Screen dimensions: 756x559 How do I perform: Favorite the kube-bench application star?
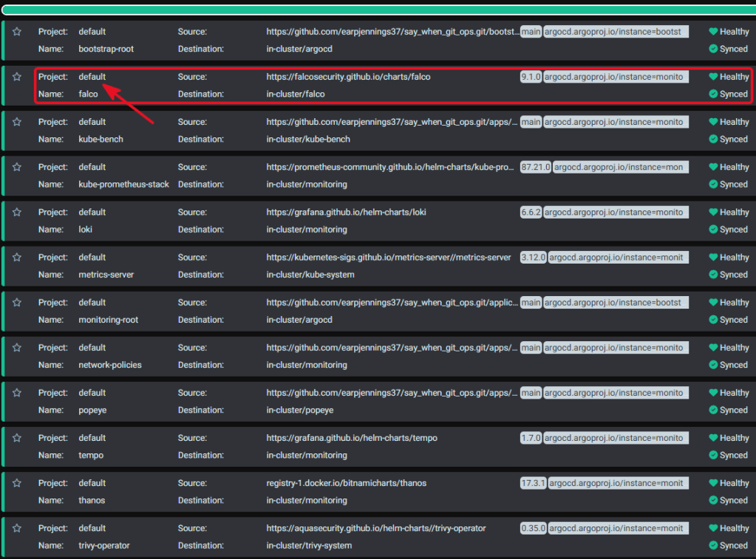point(17,122)
